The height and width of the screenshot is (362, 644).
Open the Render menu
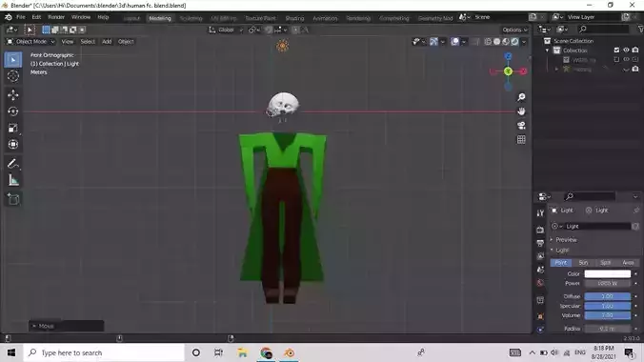pyautogui.click(x=56, y=17)
